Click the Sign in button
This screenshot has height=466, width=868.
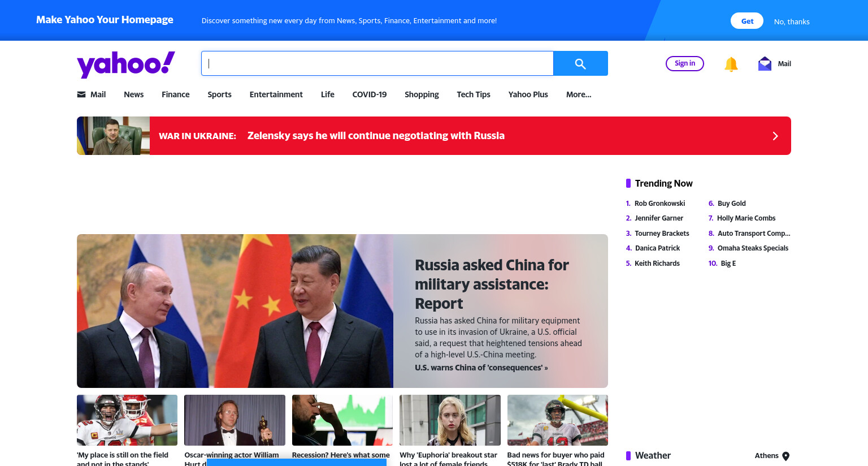click(x=685, y=63)
